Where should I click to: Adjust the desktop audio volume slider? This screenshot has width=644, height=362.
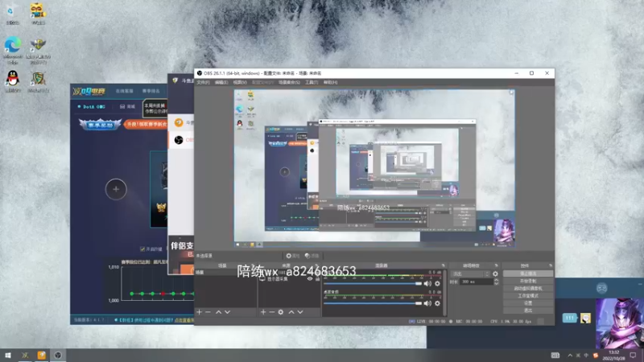click(373, 303)
